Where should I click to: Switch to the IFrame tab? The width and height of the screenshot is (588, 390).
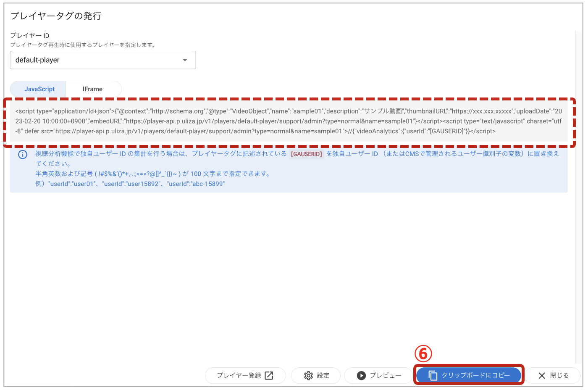(93, 89)
